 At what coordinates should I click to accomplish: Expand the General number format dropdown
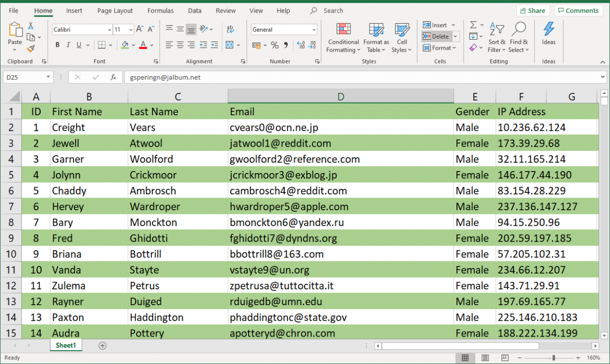(314, 29)
